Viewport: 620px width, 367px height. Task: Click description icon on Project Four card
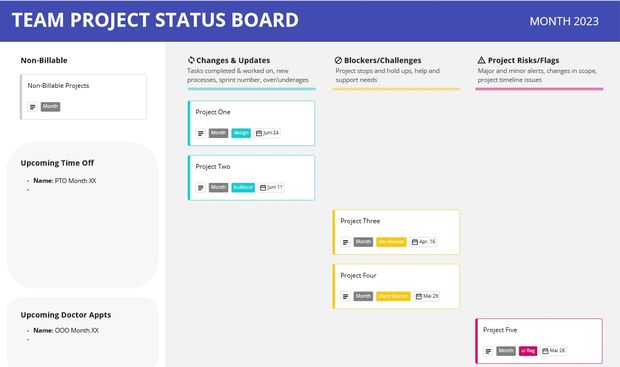(345, 296)
